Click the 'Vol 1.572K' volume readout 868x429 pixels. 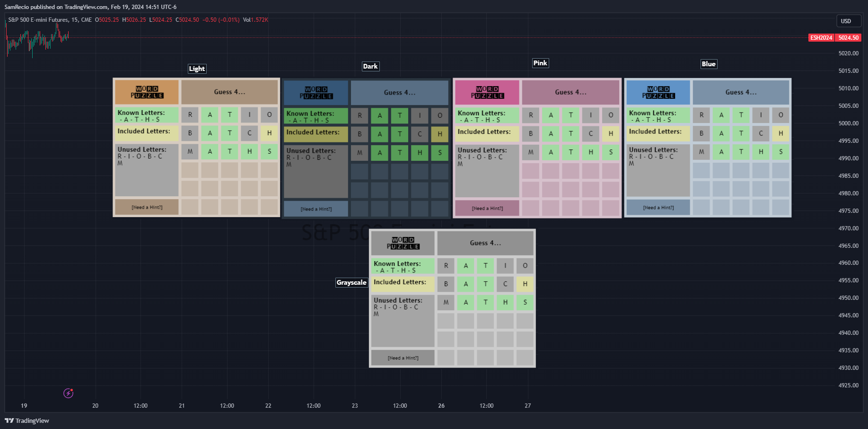[255, 20]
